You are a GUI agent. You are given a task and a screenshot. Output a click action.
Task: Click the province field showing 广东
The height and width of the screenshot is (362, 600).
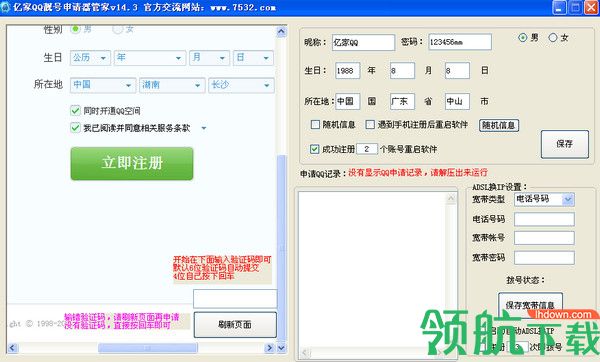click(402, 101)
